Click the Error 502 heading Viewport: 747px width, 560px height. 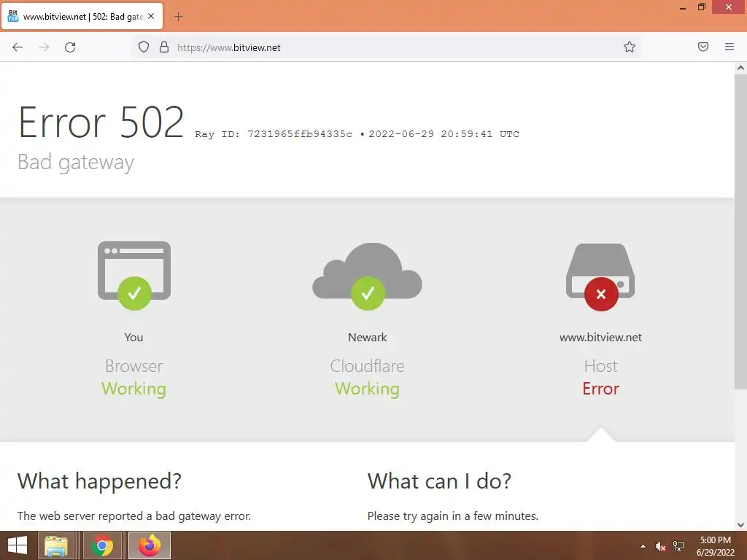tap(101, 122)
